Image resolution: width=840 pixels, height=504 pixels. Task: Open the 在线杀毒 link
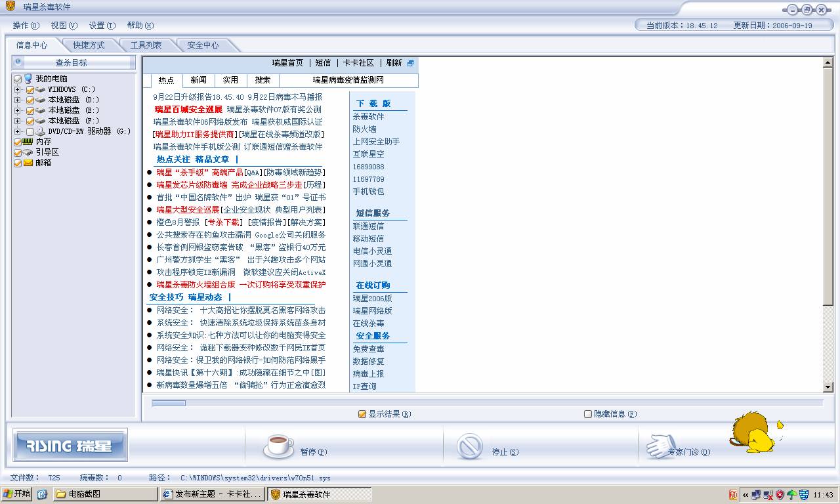coord(369,324)
